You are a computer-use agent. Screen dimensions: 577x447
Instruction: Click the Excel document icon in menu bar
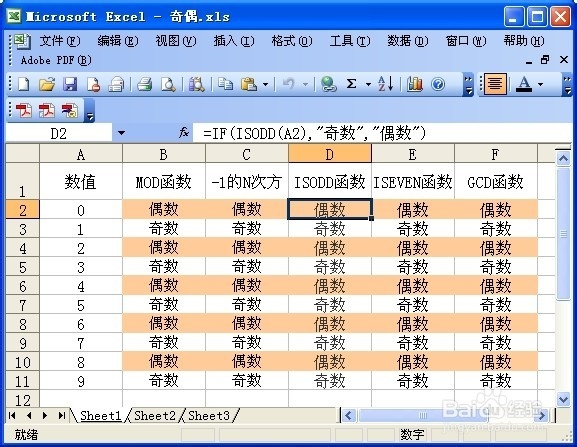[x=22, y=41]
